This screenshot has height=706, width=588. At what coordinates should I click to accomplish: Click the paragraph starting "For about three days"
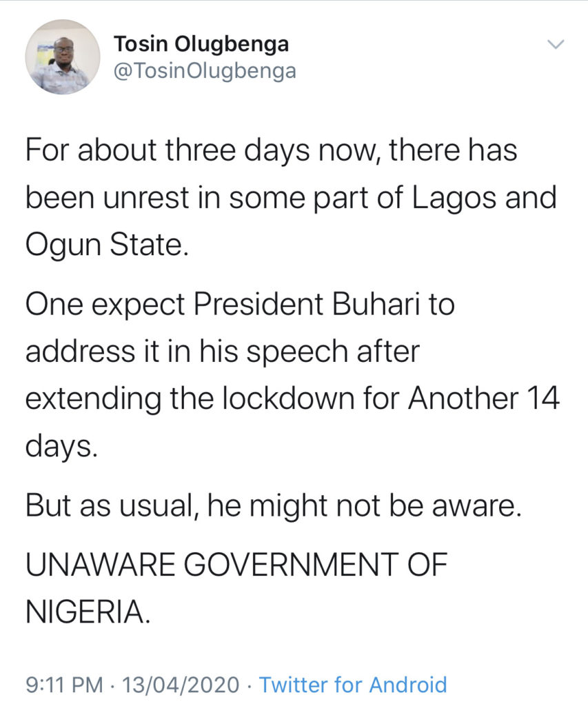coord(272,197)
